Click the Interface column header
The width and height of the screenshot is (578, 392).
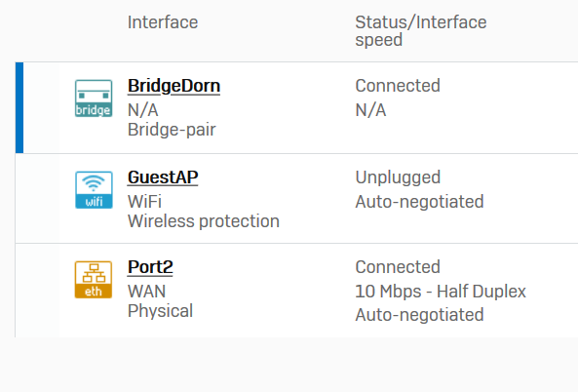(x=163, y=22)
